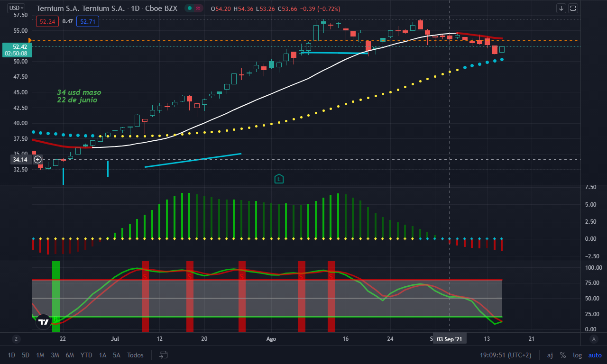Select the Todos date range
Viewport: 607px width, 364px height.
point(135,355)
